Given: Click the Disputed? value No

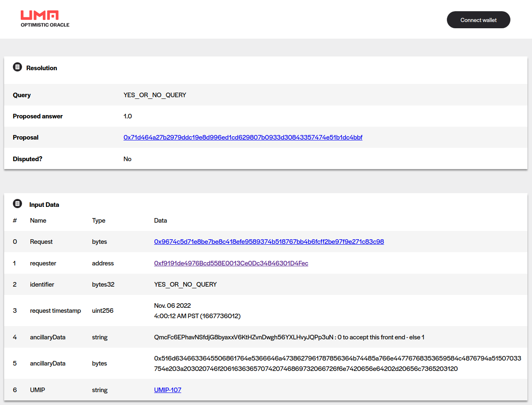Looking at the screenshot, I should click(x=127, y=159).
